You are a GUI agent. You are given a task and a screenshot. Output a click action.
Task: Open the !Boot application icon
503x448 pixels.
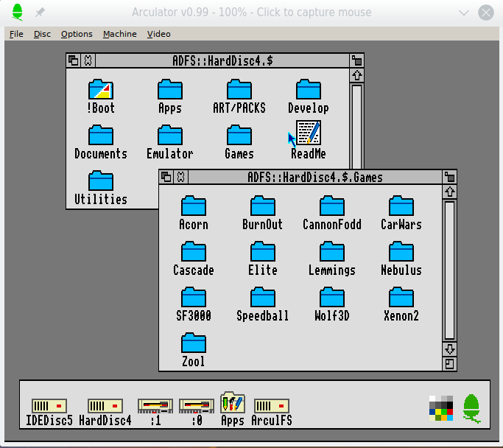tap(100, 91)
